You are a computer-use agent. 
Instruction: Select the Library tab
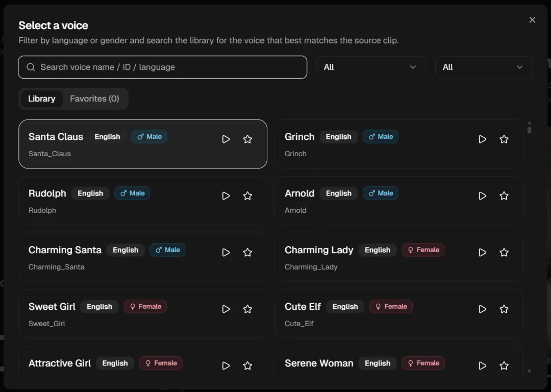pos(42,99)
